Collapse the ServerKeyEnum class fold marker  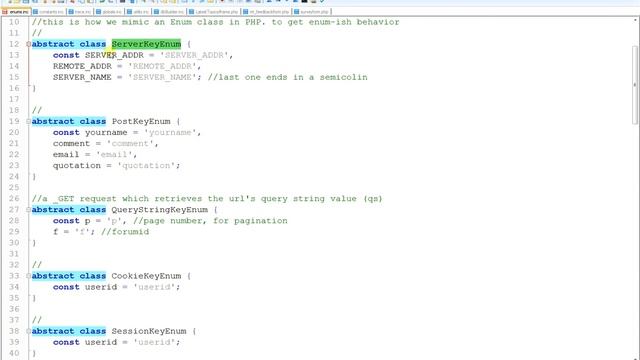coord(28,44)
